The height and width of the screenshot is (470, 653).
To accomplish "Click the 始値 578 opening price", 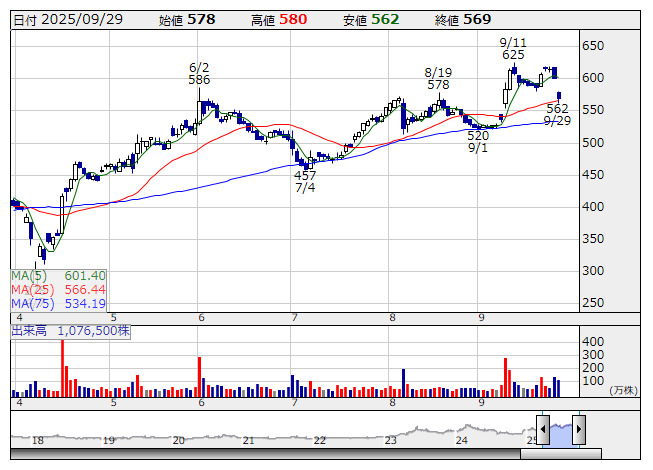I will [x=187, y=20].
